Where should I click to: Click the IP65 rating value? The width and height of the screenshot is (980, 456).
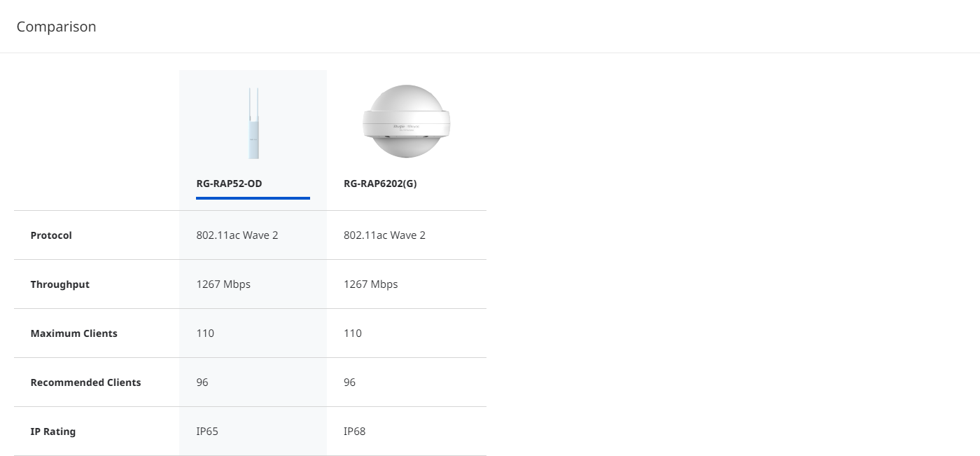[207, 431]
